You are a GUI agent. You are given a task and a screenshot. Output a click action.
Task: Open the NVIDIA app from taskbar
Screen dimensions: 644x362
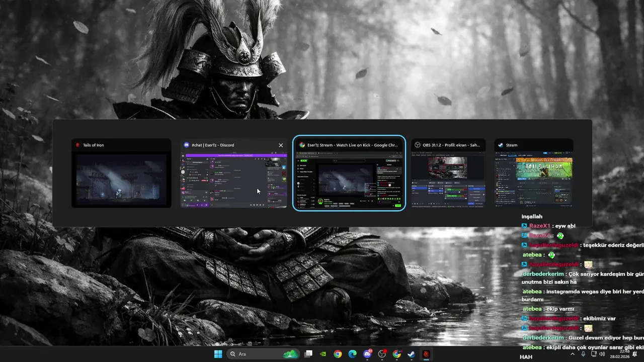coord(323,354)
